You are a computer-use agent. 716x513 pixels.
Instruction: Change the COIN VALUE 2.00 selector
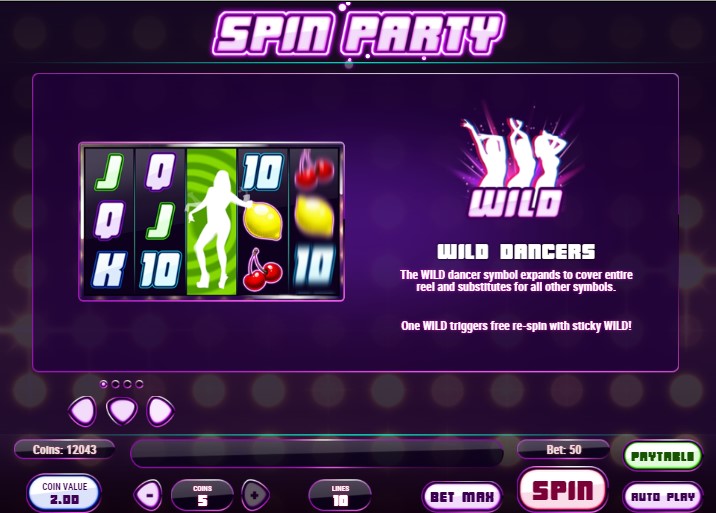pos(64,493)
